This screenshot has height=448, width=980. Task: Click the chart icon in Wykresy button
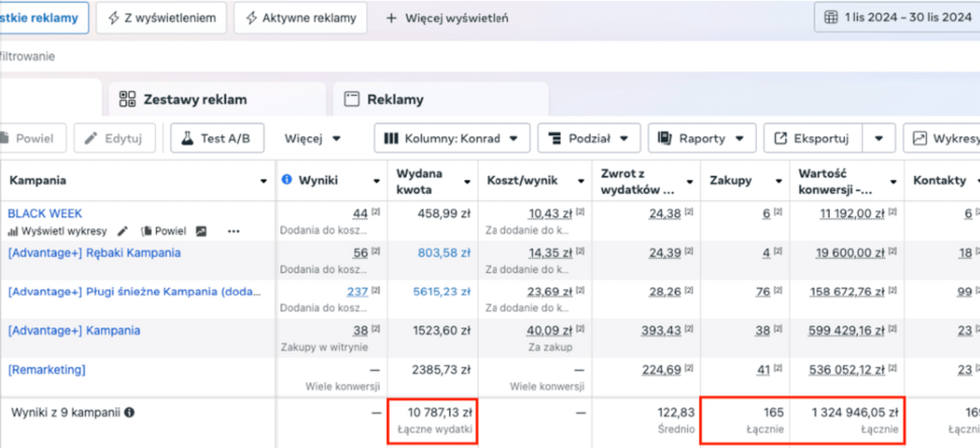point(920,138)
